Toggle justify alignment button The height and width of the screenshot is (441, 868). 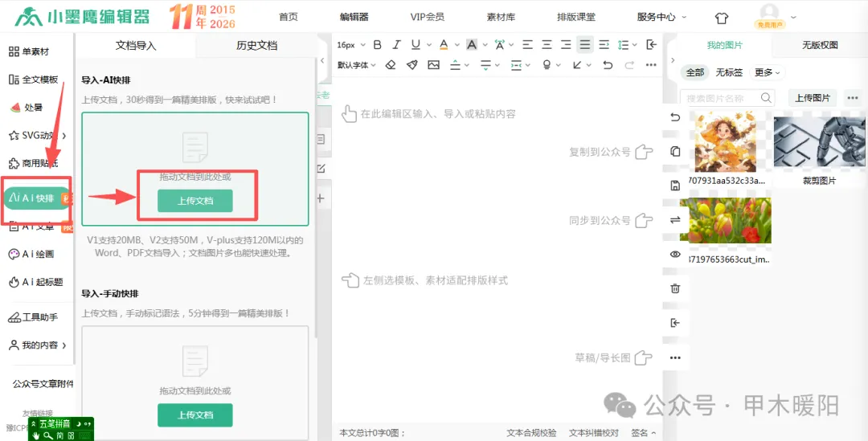tap(584, 45)
